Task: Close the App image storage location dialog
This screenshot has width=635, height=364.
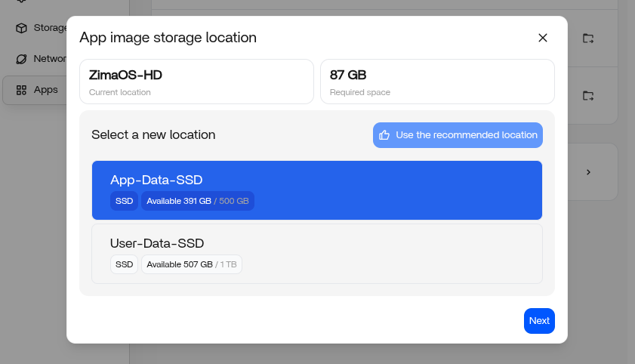Action: pyautogui.click(x=543, y=38)
